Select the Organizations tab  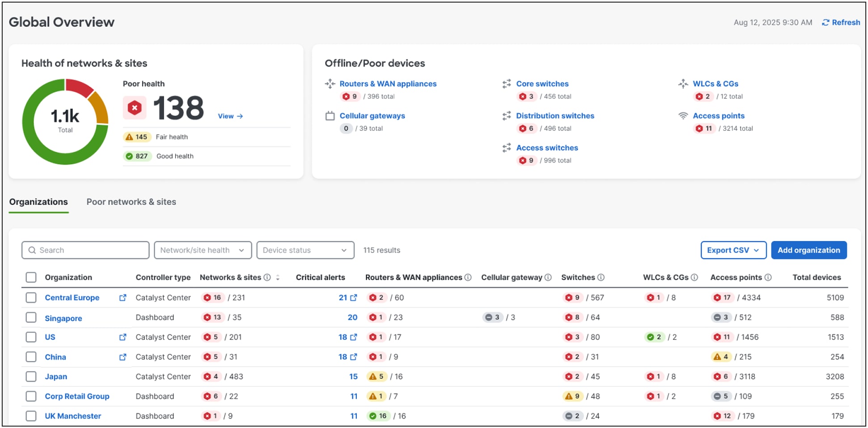tap(38, 202)
